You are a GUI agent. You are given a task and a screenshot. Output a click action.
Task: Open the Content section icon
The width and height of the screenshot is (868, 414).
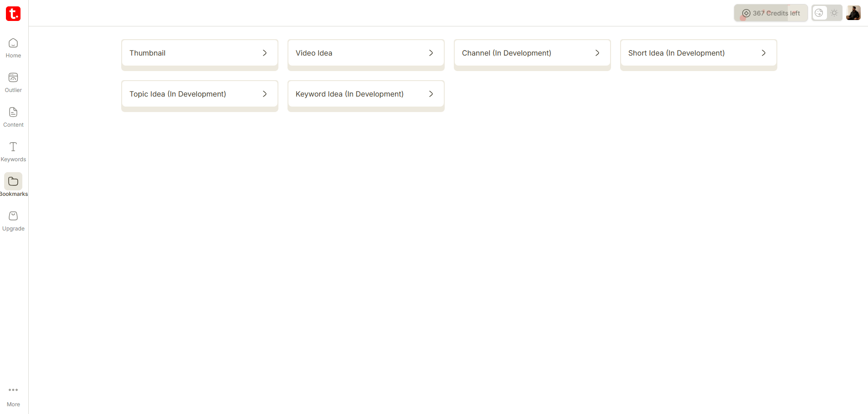[13, 112]
